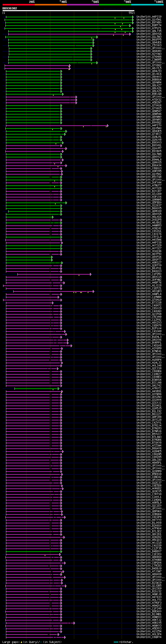Image resolution: width=166 pixels, height=644 pixels.
Task: Select the UniRef100_O04196 label
Action: click(x=149, y=251)
